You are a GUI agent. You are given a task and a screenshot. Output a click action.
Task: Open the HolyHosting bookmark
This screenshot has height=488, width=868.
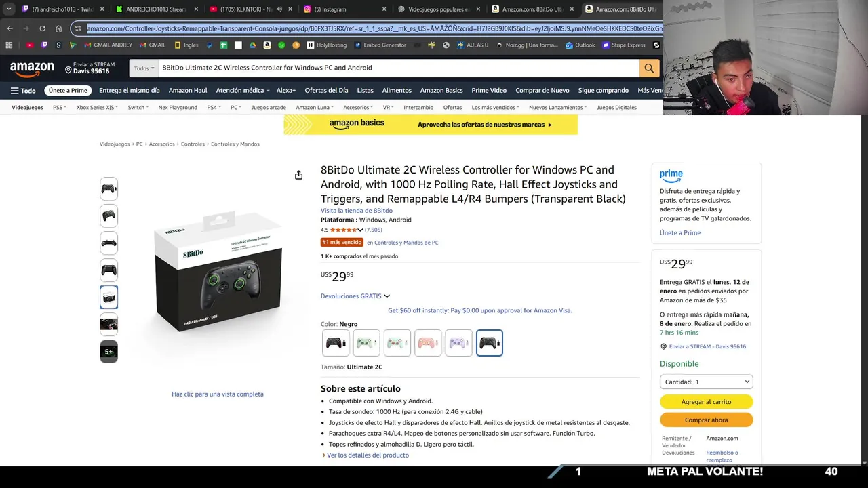click(327, 45)
